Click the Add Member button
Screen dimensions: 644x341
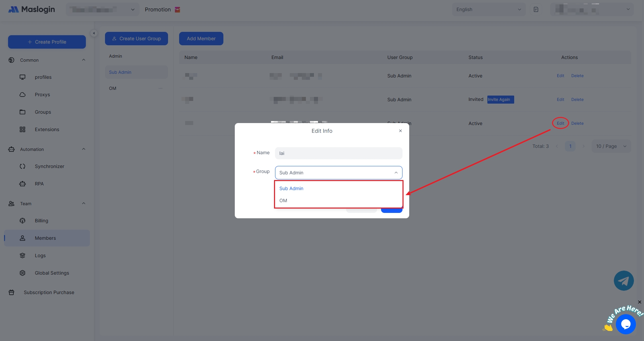pos(201,39)
